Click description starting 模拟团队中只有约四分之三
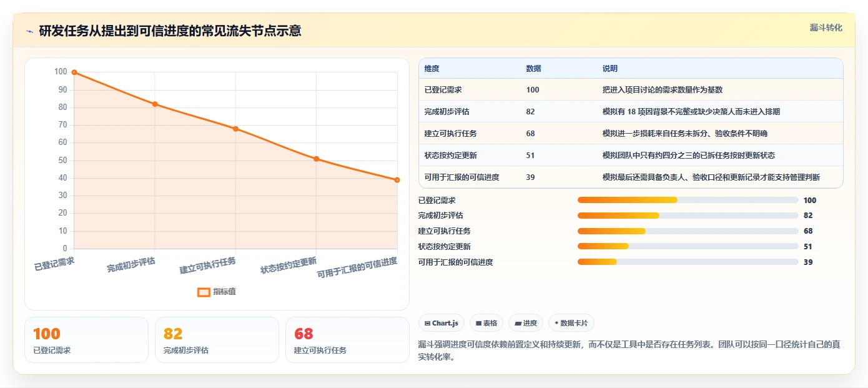 pyautogui.click(x=689, y=156)
